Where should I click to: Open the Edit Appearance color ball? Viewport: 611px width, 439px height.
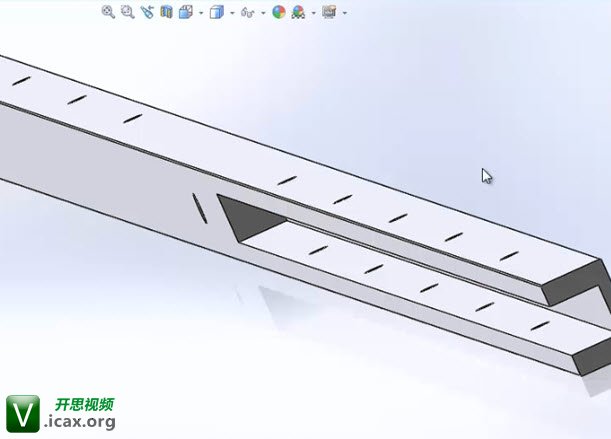click(279, 12)
